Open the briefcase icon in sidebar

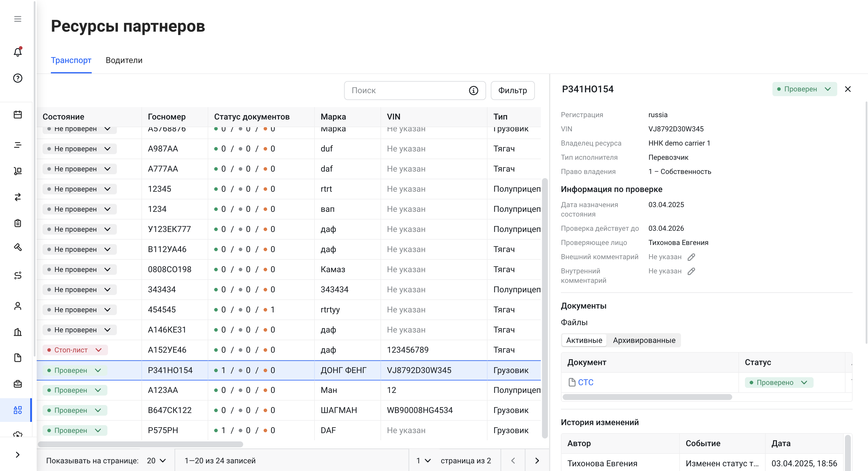tap(17, 384)
